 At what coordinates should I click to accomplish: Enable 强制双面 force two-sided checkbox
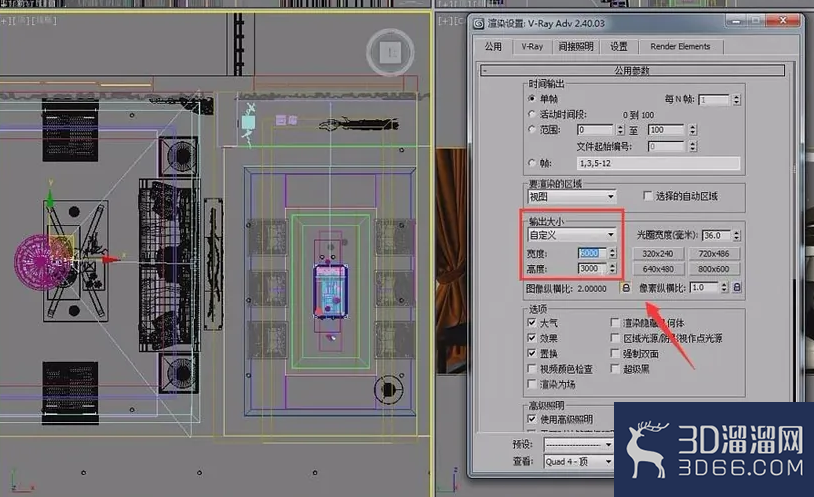[x=615, y=353]
